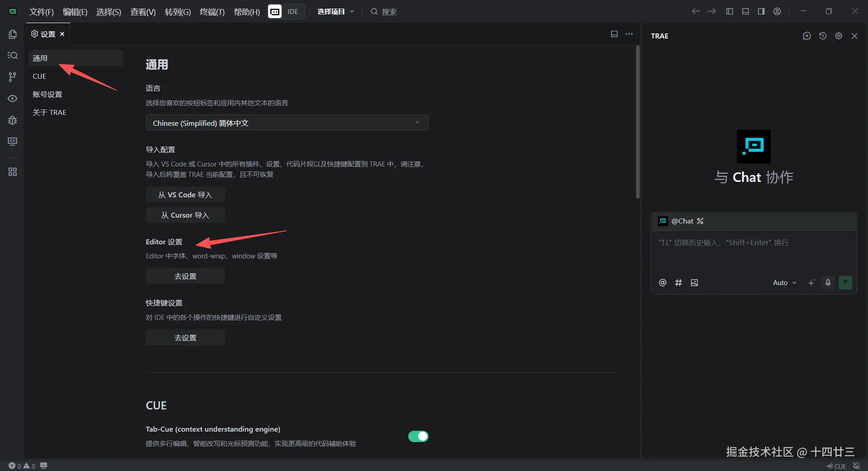
Task: Click the status bar ports panel icon
Action: (x=44, y=466)
